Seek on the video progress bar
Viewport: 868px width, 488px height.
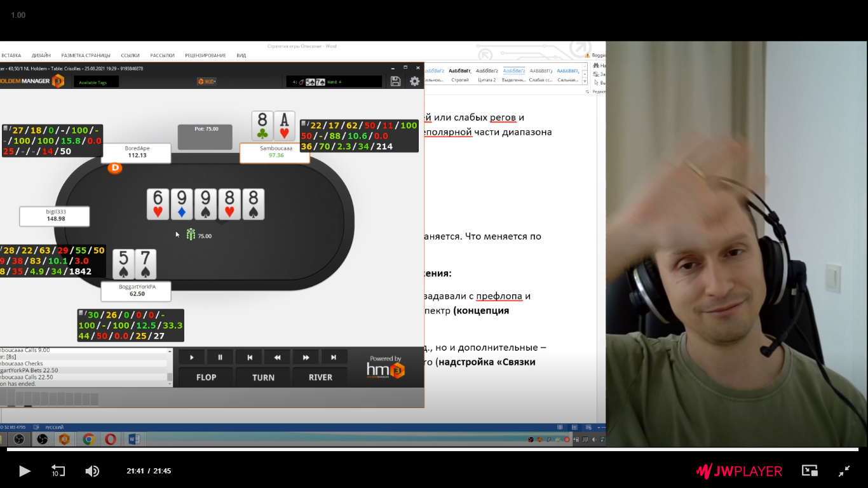click(x=434, y=449)
